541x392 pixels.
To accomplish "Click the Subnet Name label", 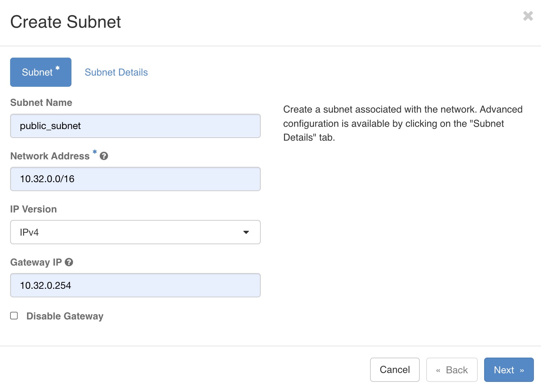I will (41, 102).
